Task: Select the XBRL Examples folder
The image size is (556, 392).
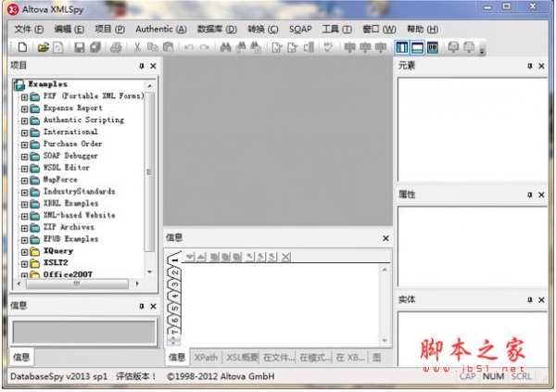Action: click(x=70, y=203)
